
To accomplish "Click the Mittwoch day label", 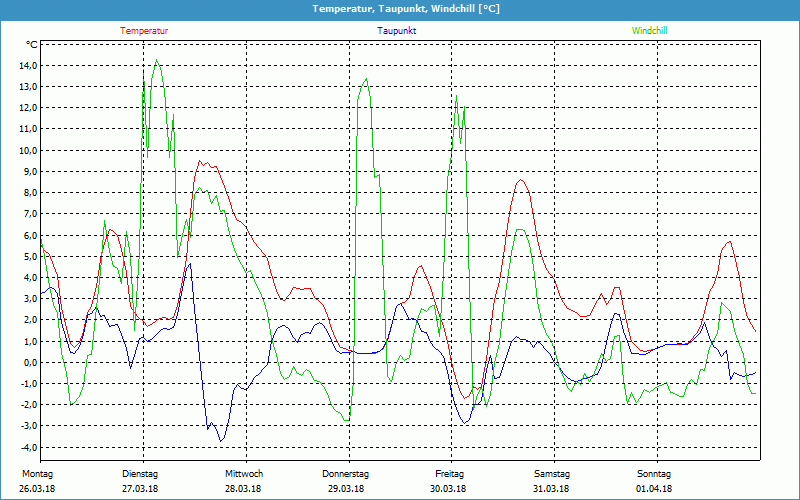I will pyautogui.click(x=244, y=474).
